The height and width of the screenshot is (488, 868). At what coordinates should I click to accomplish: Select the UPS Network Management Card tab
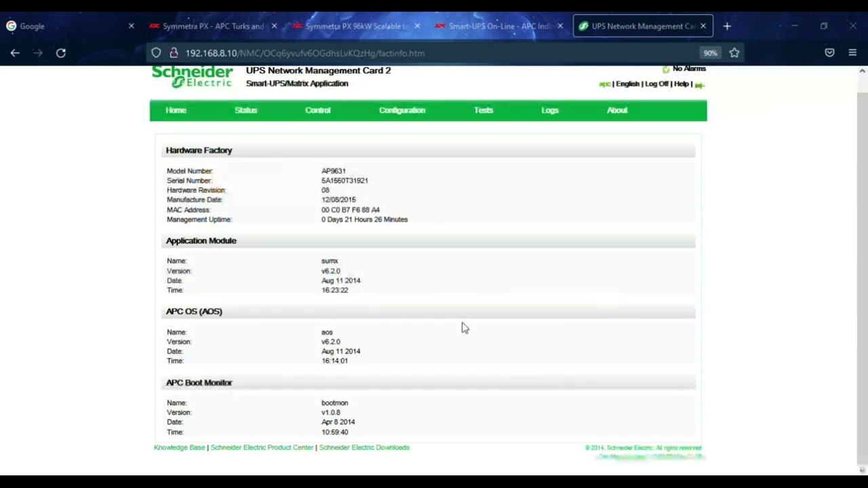643,26
